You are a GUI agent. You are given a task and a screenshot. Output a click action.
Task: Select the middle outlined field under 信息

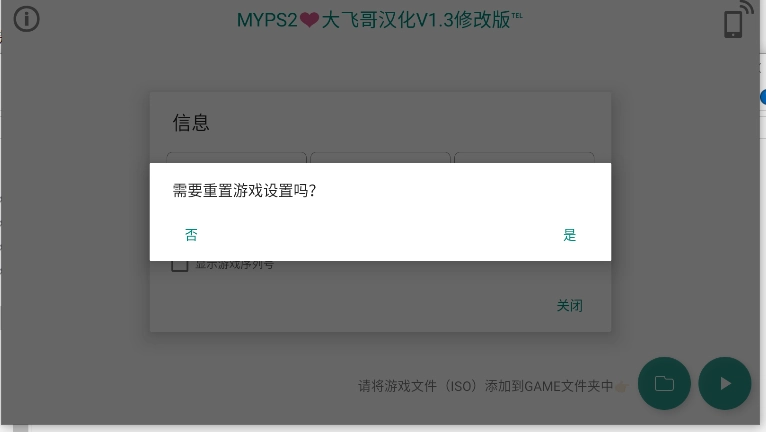tap(380, 158)
